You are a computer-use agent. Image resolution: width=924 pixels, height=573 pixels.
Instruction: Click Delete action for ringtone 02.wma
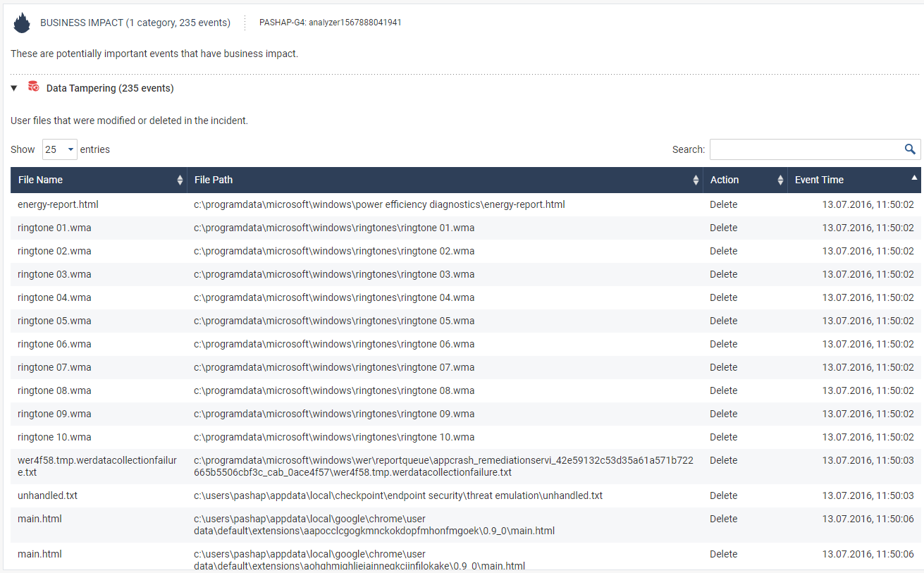click(x=723, y=251)
